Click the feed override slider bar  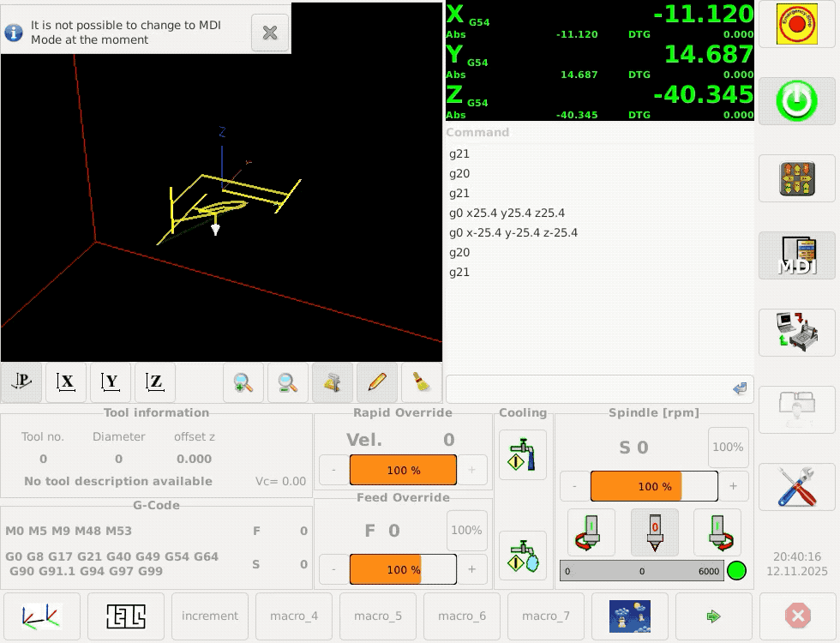click(403, 569)
